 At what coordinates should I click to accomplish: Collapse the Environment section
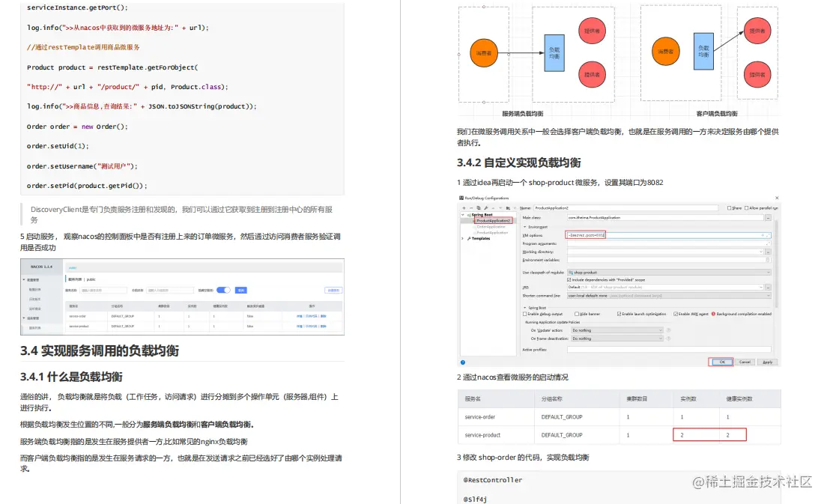click(x=525, y=227)
